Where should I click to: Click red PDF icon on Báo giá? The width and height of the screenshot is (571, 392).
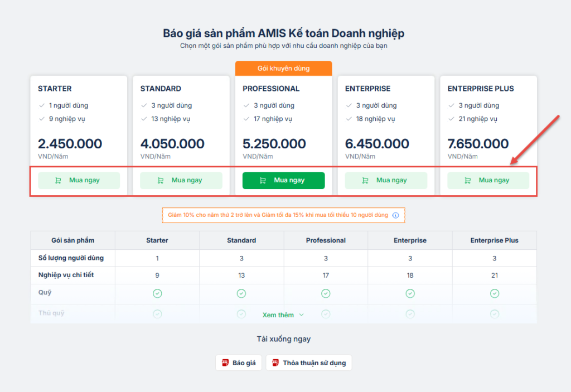coord(225,363)
